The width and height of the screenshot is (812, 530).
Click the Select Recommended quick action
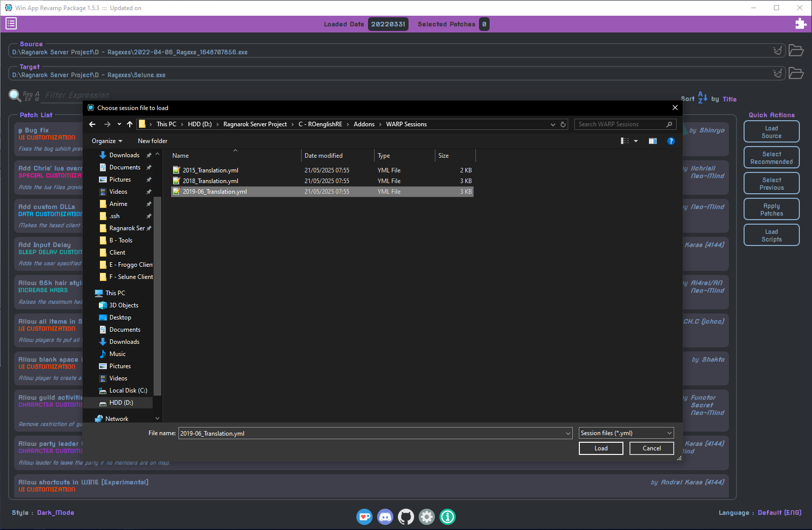[771, 158]
